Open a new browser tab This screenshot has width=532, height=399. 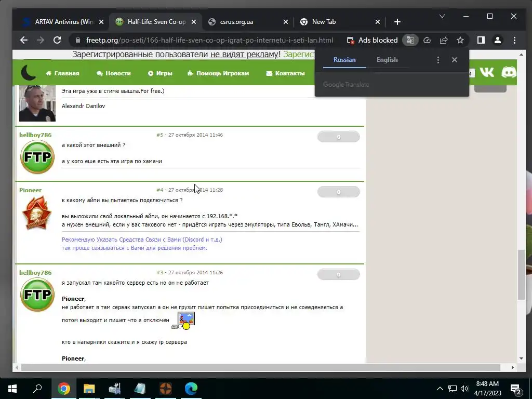pyautogui.click(x=397, y=22)
